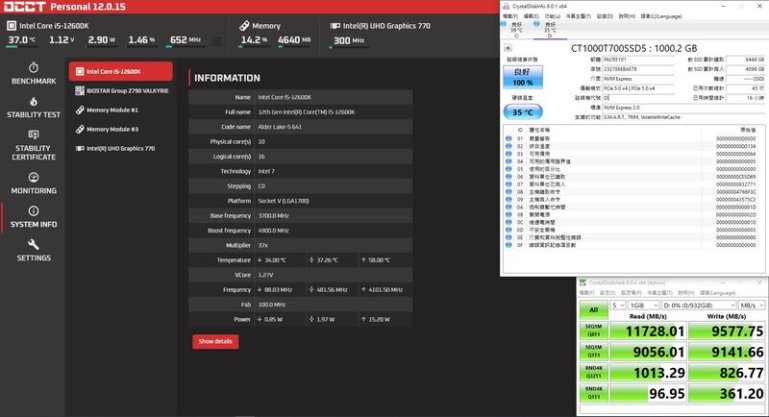Select Intel(R) UHD Graphics 770 device entry
This screenshot has height=417, width=769.
point(121,148)
